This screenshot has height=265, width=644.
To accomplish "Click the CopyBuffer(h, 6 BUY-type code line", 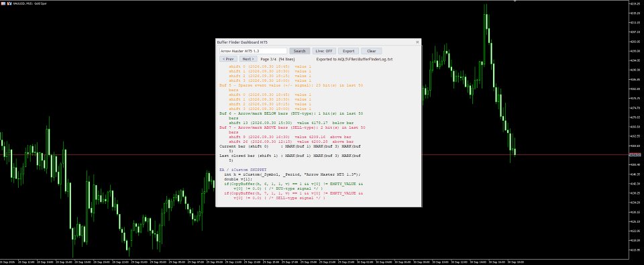I will [293, 184].
